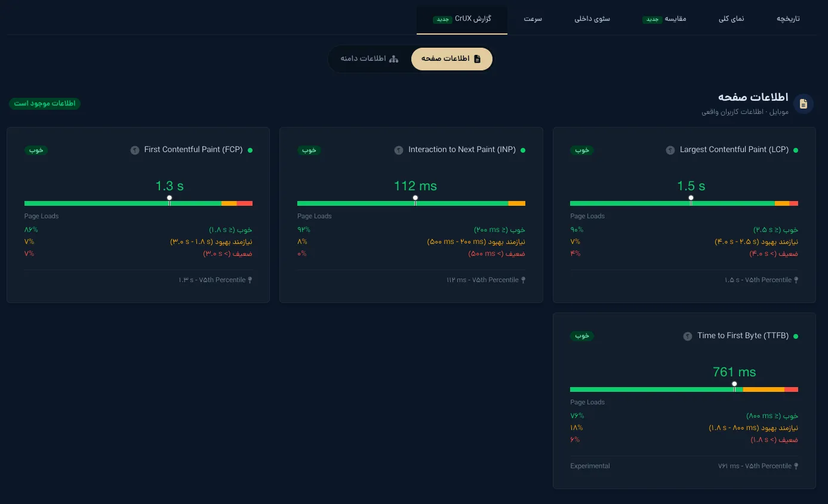Click the green status dot beside LCP title
This screenshot has width=828, height=504.
[796, 150]
